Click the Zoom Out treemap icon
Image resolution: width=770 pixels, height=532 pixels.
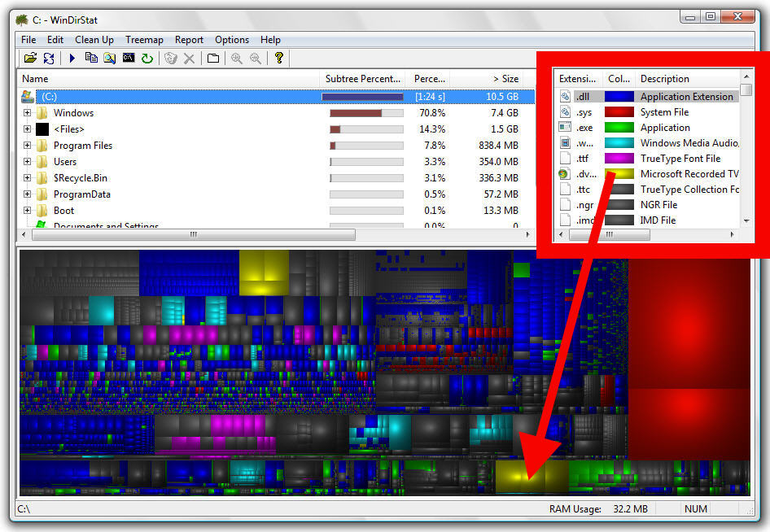click(x=256, y=59)
